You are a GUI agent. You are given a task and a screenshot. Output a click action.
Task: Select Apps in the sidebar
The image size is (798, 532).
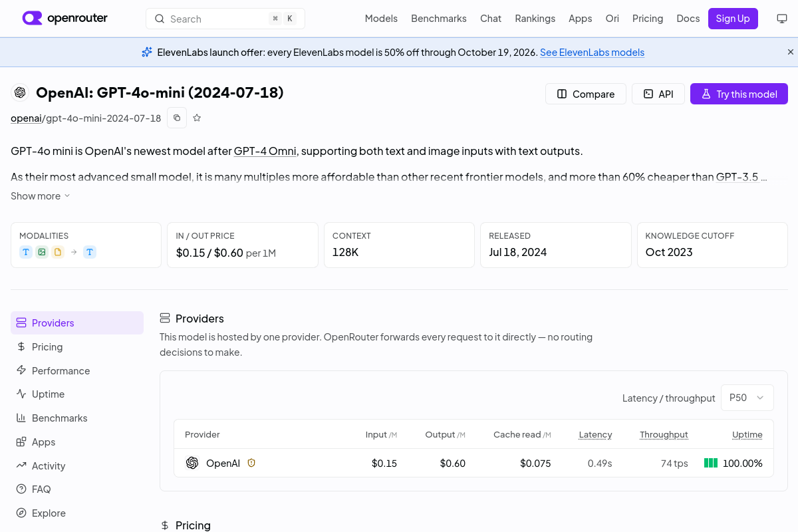(77, 442)
